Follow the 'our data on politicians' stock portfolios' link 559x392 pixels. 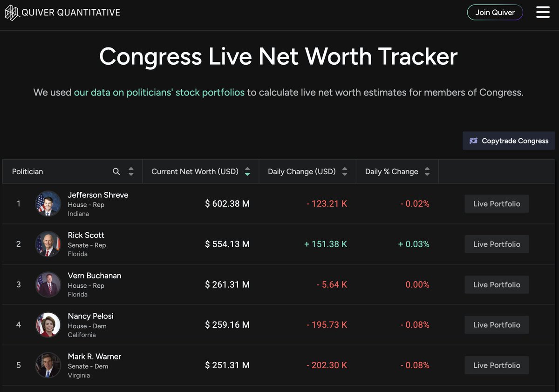(159, 92)
